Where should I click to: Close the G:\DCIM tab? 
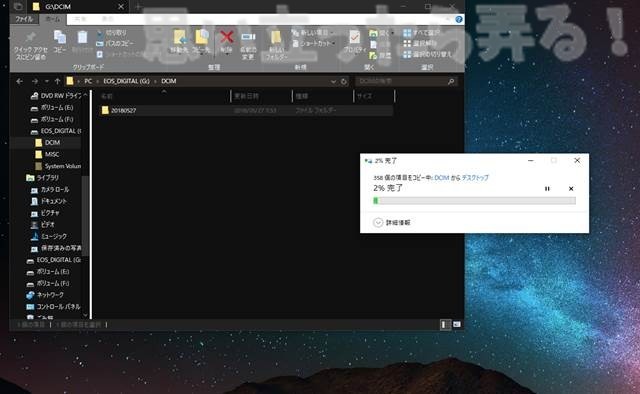coord(121,7)
